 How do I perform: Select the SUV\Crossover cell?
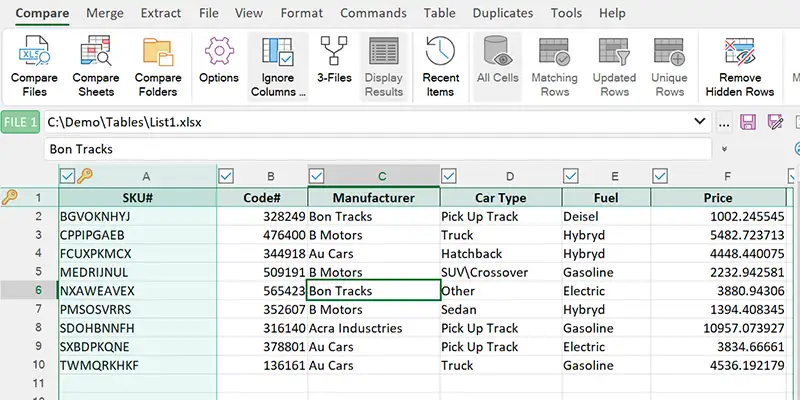coord(501,272)
